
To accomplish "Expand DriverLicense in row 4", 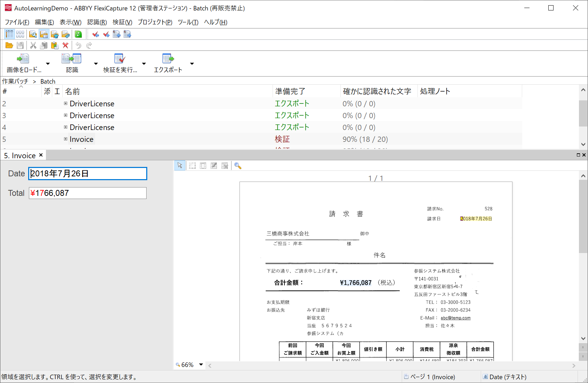I will tap(65, 127).
